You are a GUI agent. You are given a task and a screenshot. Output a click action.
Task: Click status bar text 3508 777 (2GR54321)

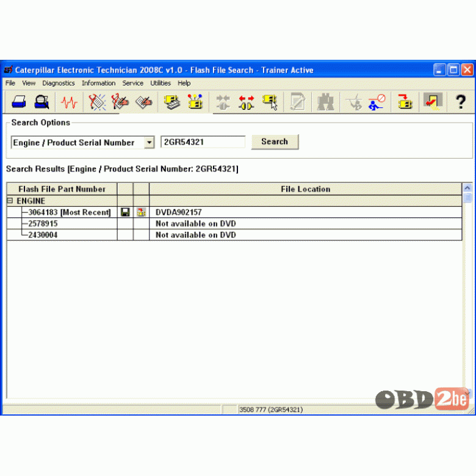(x=271, y=409)
